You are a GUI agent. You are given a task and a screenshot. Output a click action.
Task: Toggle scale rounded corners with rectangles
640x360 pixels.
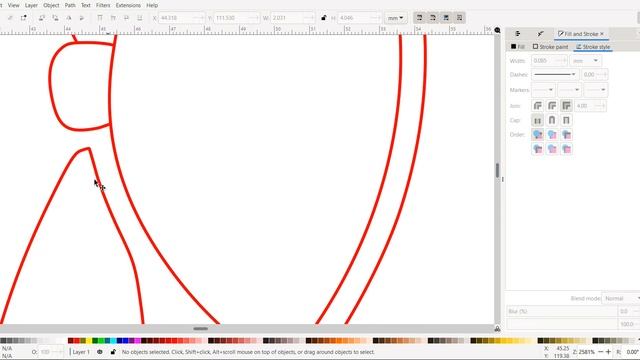433,18
